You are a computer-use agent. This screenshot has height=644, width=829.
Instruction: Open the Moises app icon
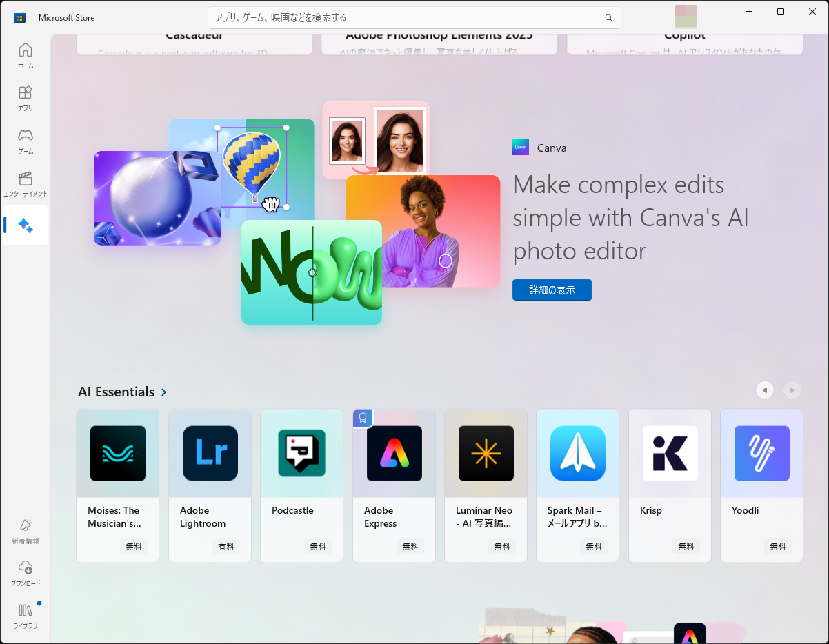tap(118, 453)
